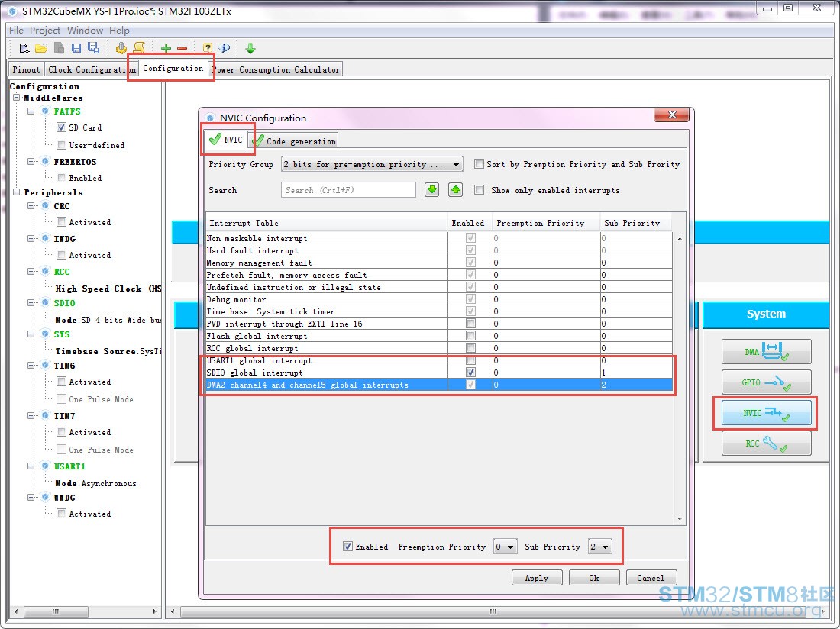
Task: Select the DMA2 channel4 and channel5 interrupts row
Action: point(439,385)
